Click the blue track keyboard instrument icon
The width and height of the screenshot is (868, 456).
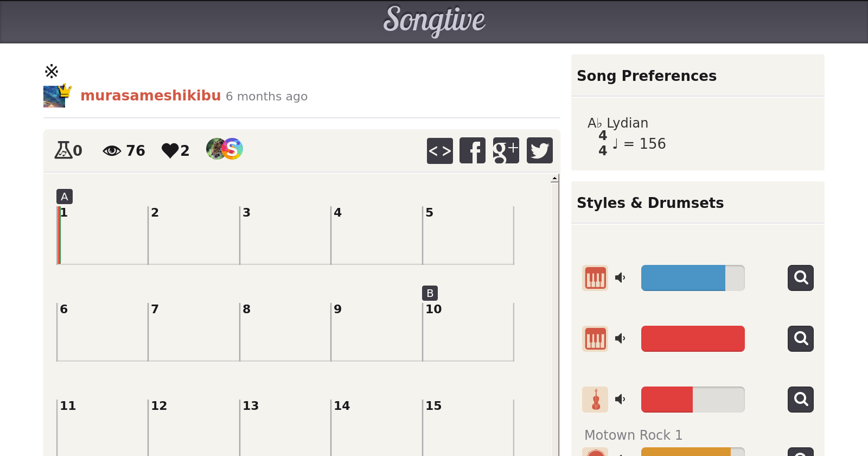pos(595,278)
